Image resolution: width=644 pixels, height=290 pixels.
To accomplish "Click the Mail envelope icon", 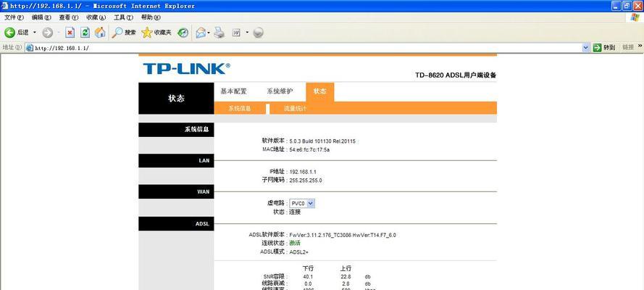I will 201,33.
